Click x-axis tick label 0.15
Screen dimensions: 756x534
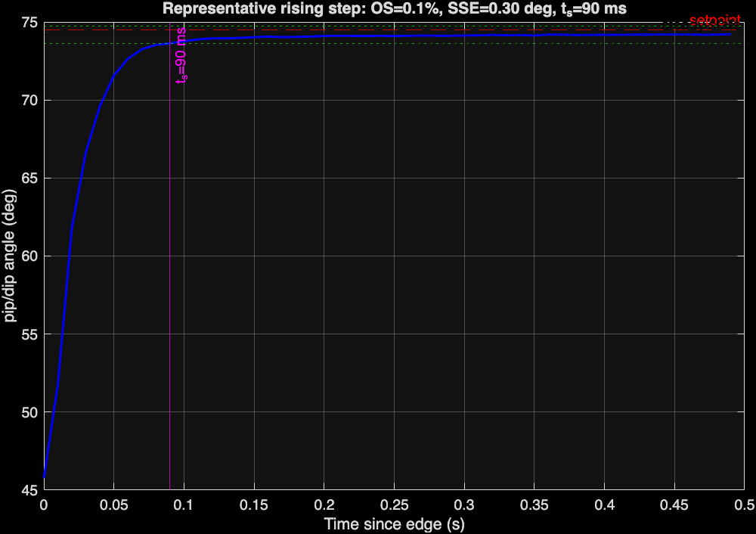pos(253,505)
